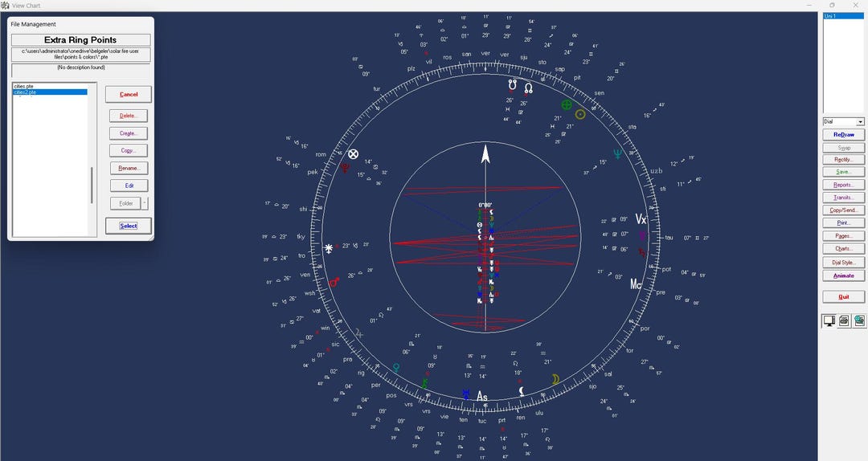Select Uni 1 in the chart list
The image size is (868, 461).
coord(843,16)
